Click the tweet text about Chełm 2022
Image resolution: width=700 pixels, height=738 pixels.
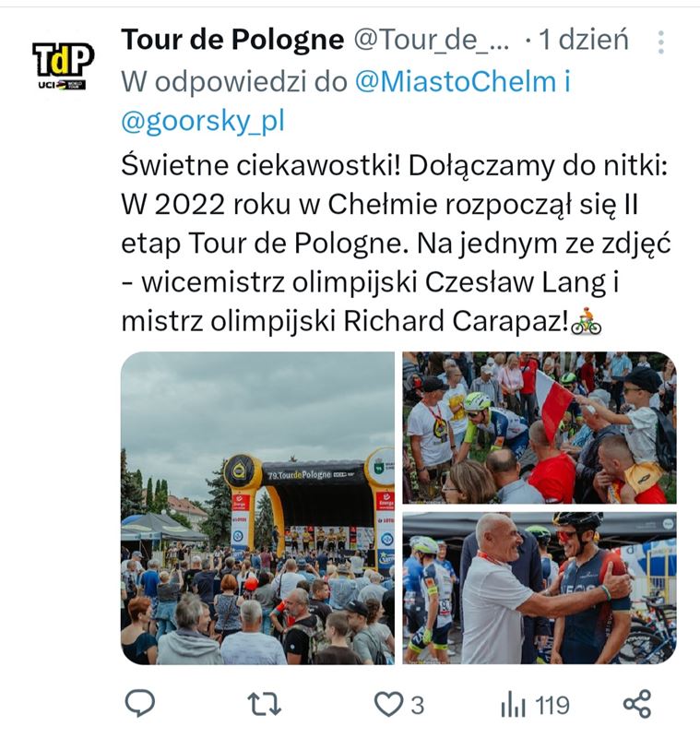396,244
